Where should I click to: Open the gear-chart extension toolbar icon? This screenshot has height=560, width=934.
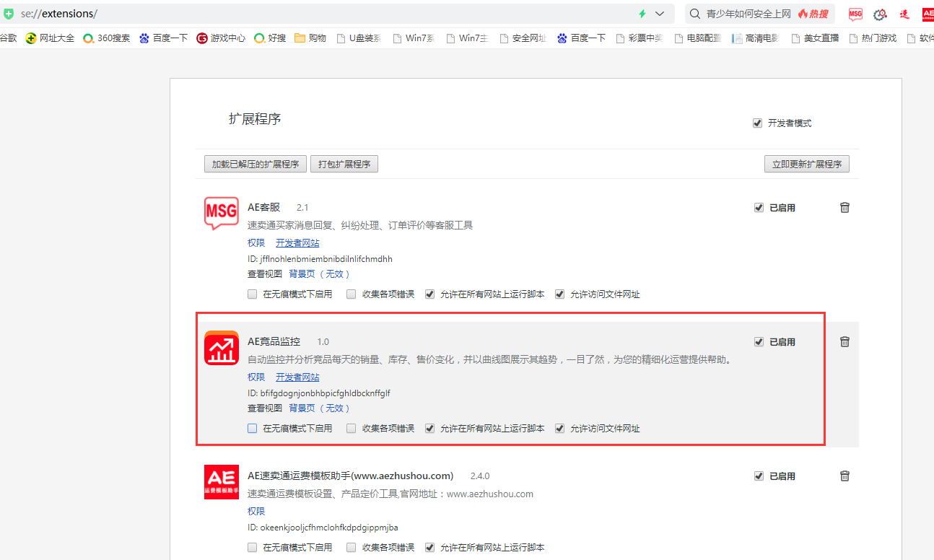pos(880,14)
